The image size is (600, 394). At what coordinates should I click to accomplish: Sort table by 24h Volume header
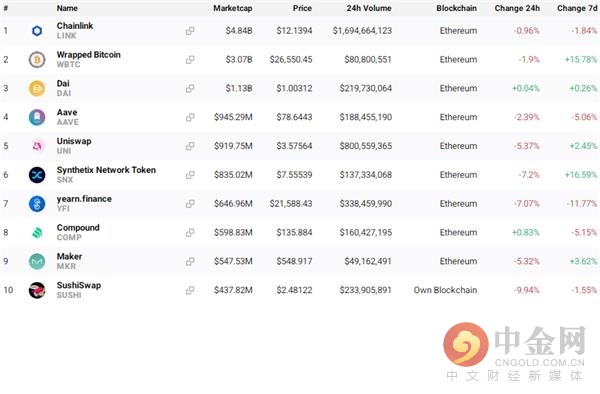[x=369, y=8]
